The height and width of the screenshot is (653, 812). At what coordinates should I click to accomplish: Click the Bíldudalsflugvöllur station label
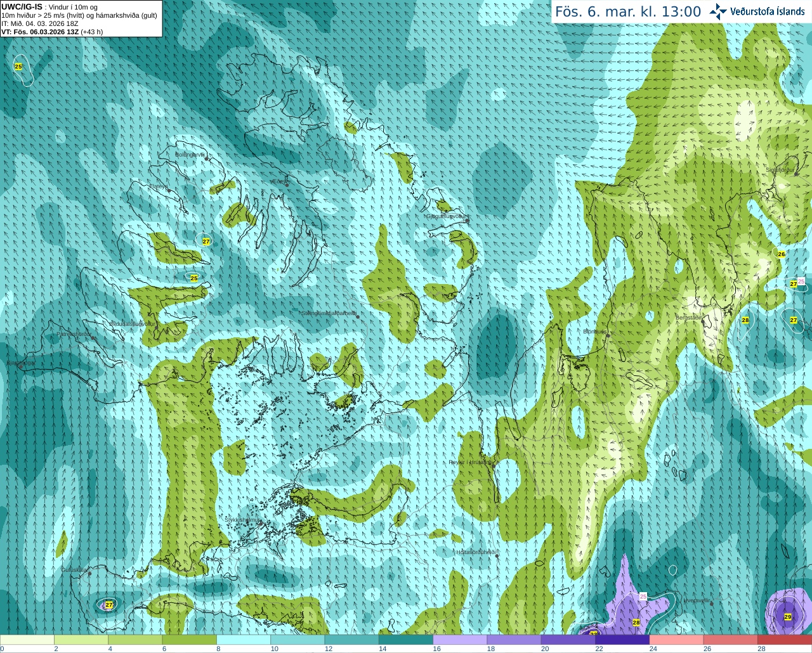132,323
